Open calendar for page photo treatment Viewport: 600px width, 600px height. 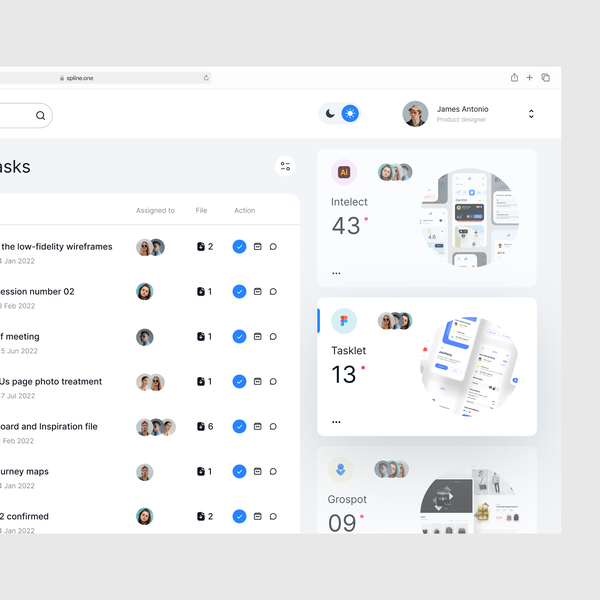pyautogui.click(x=258, y=382)
